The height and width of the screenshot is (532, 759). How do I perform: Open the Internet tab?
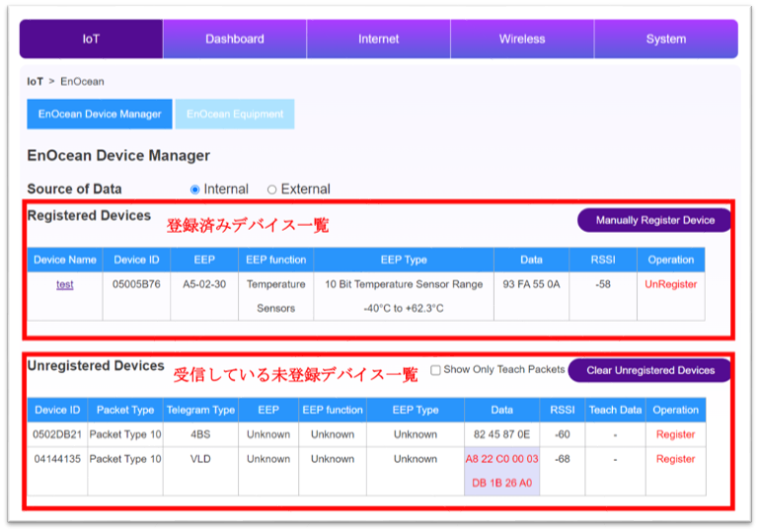click(x=378, y=39)
